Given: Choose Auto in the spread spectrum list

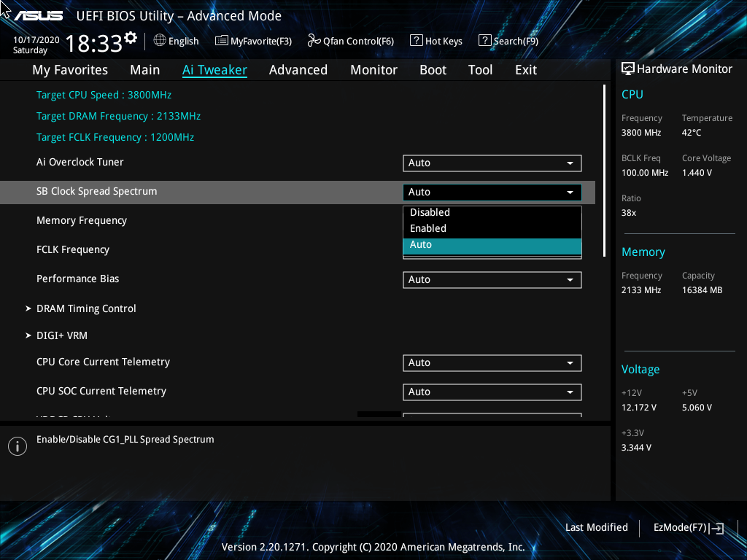Looking at the screenshot, I should coord(492,246).
